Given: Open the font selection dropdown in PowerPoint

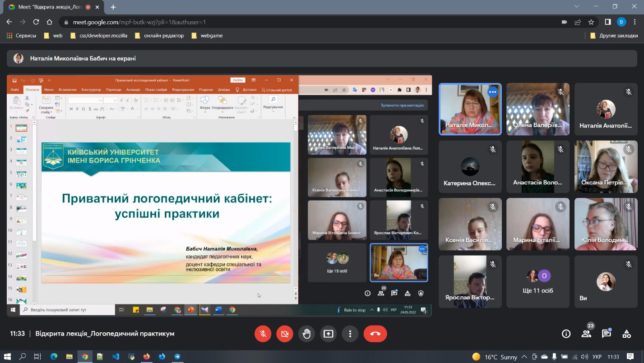Looking at the screenshot, I should 100,100.
